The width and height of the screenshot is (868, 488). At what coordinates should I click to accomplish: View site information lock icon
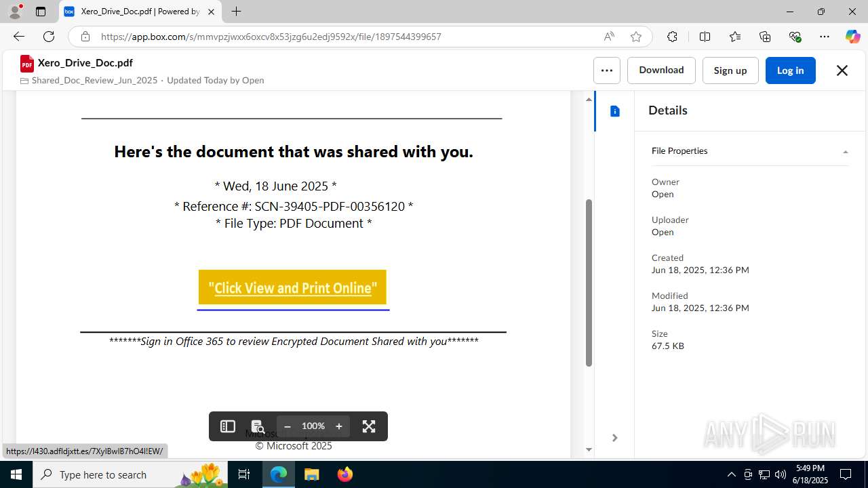[85, 37]
